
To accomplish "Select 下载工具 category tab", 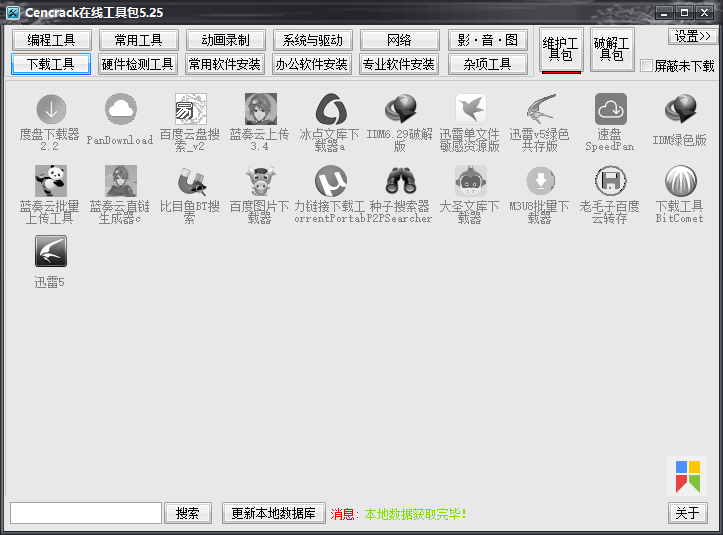I will coord(51,64).
